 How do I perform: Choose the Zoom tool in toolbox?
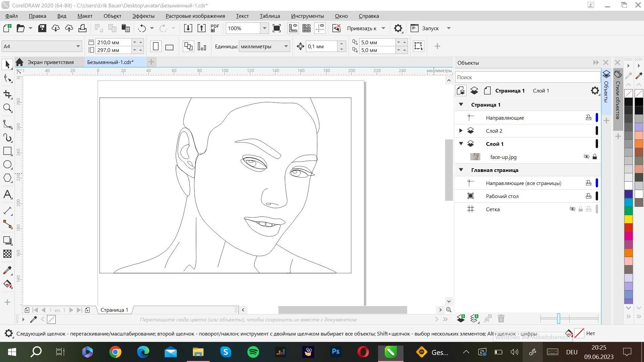(7, 108)
